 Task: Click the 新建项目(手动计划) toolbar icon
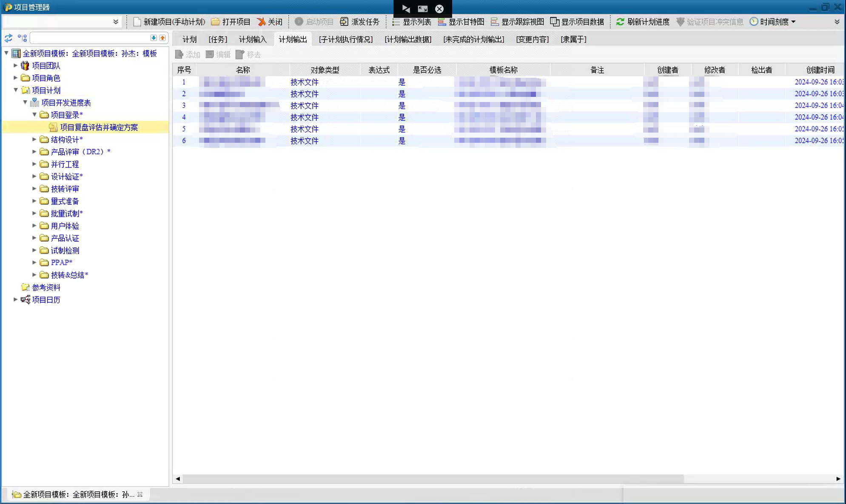137,22
